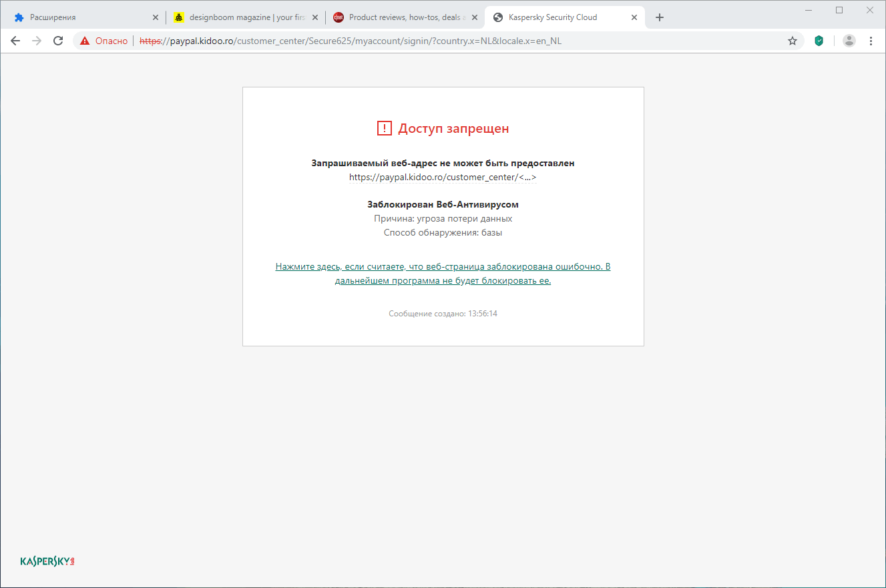Open a new browser tab

(660, 18)
